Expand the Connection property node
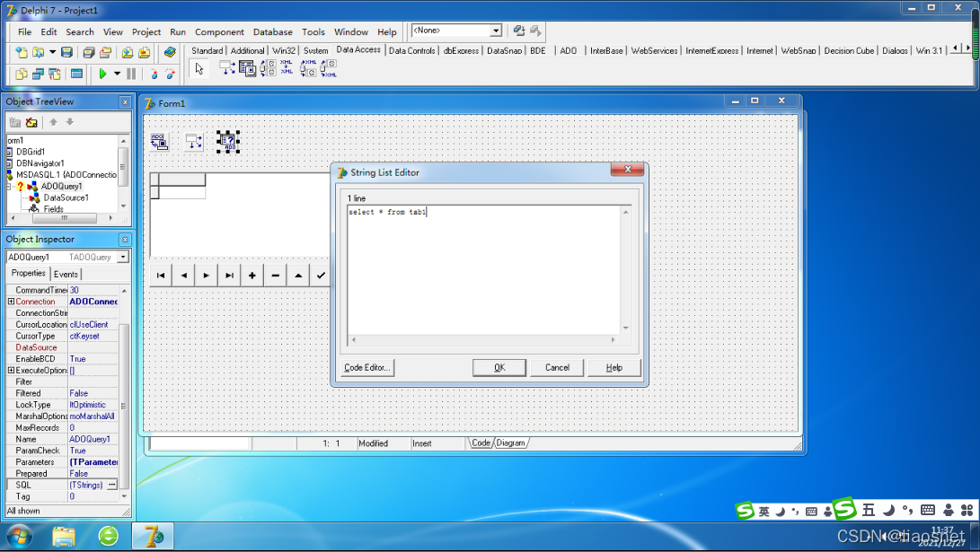This screenshot has width=980, height=552. (11, 302)
